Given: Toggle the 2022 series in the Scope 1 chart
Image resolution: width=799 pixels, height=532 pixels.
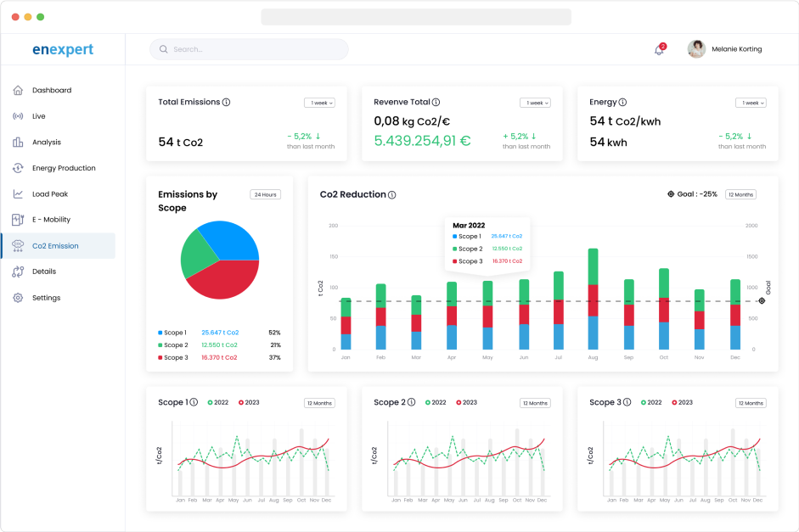Looking at the screenshot, I should point(218,402).
